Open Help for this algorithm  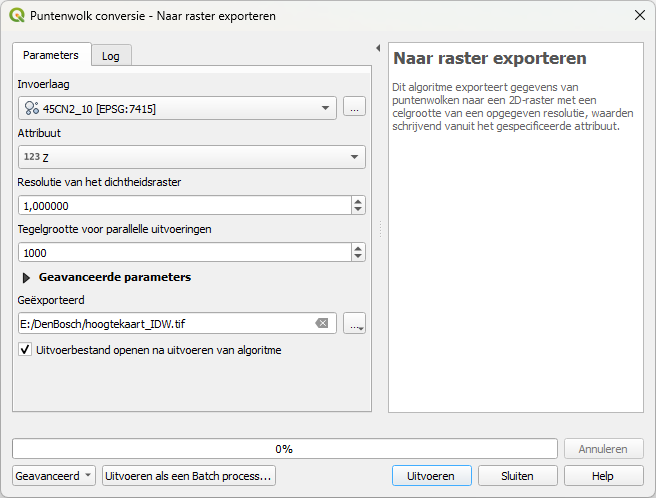pos(603,476)
